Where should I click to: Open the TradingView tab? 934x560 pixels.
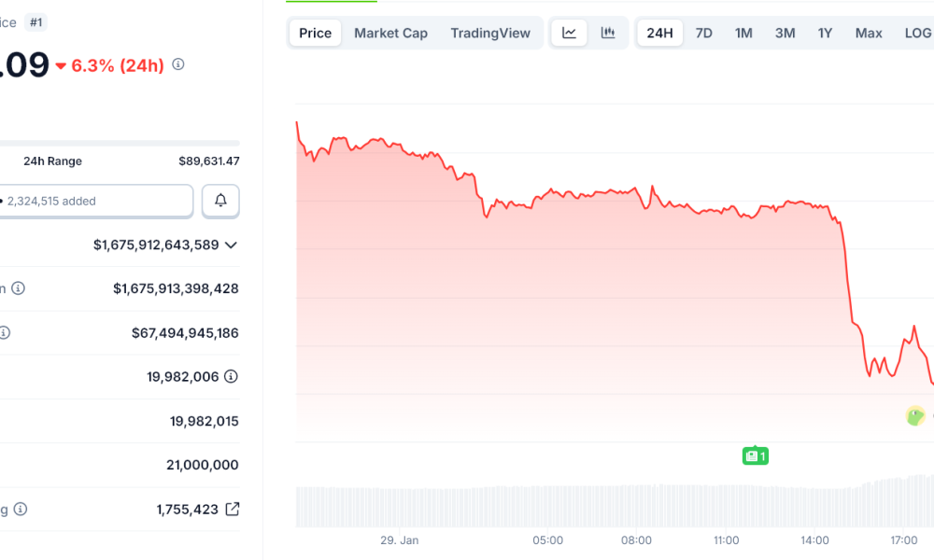point(491,32)
